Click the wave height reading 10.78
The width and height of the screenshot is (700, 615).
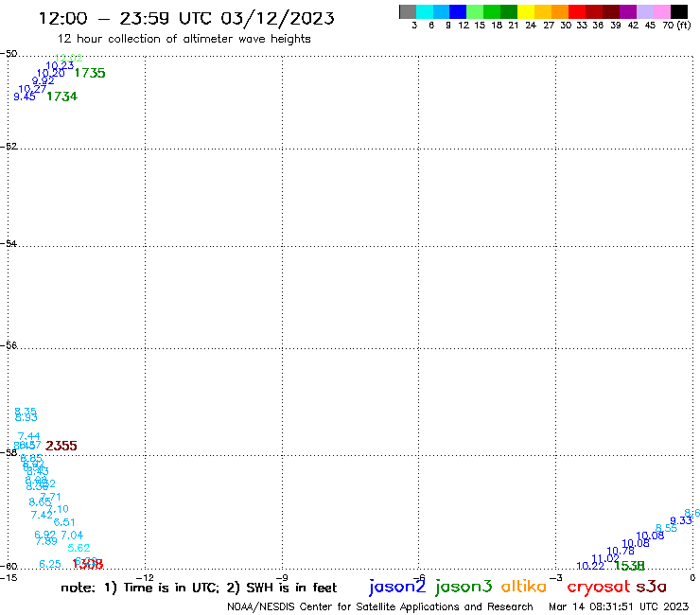pos(621,551)
